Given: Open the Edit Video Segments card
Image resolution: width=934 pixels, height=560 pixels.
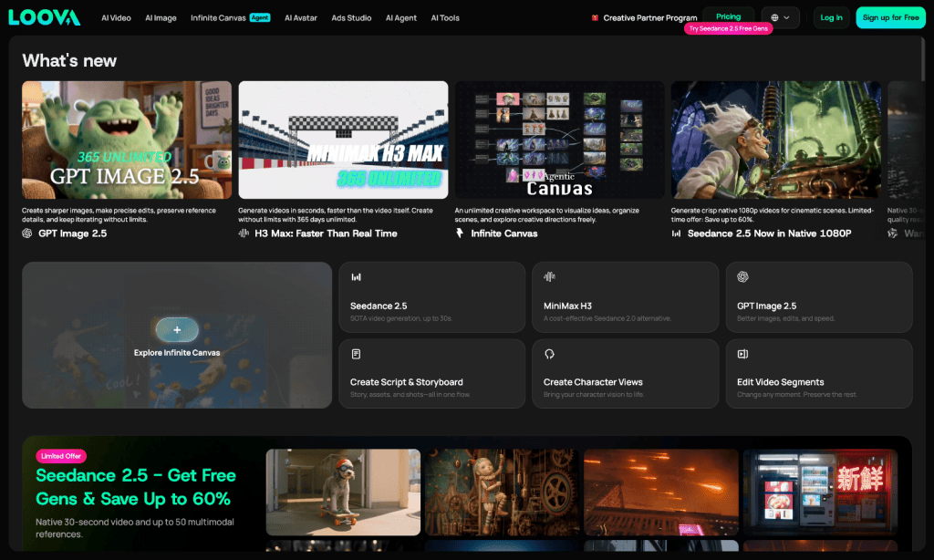Looking at the screenshot, I should 819,374.
